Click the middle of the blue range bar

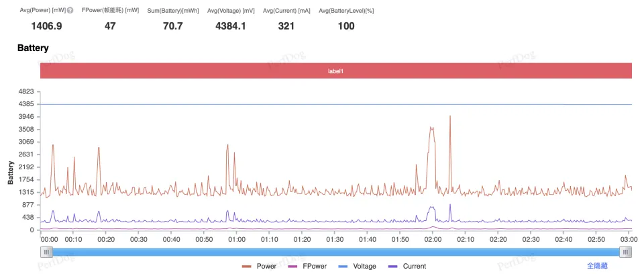(x=335, y=252)
